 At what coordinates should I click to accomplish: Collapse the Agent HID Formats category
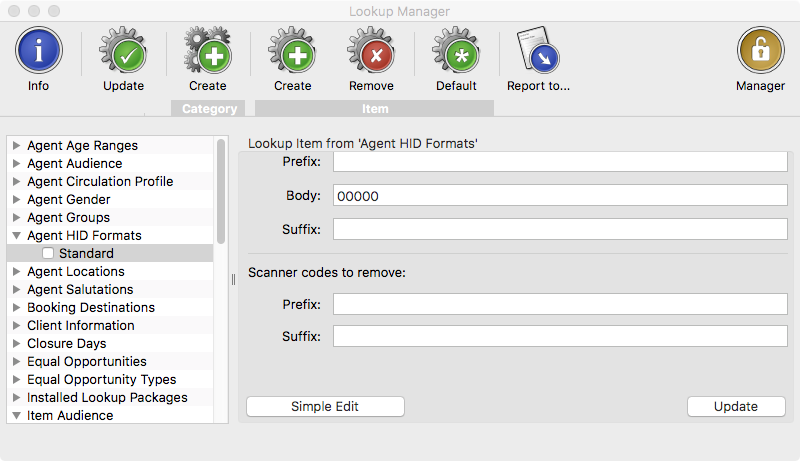[16, 236]
